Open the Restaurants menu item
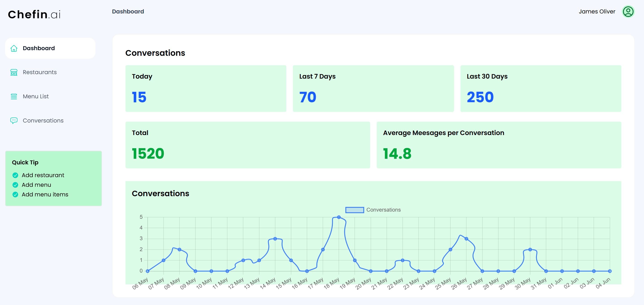 [x=39, y=72]
